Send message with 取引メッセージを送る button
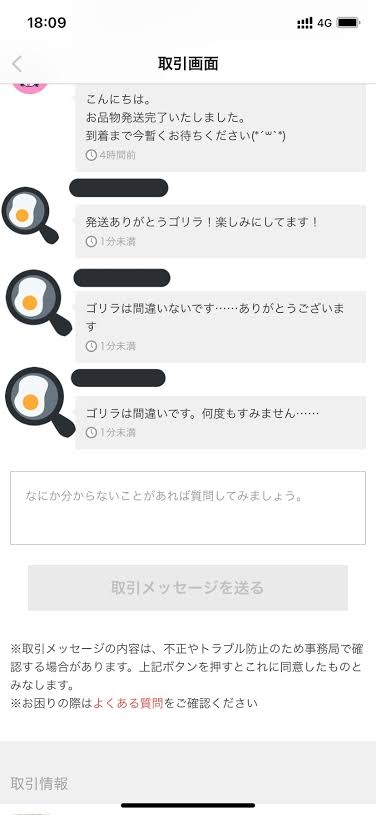 tap(188, 588)
